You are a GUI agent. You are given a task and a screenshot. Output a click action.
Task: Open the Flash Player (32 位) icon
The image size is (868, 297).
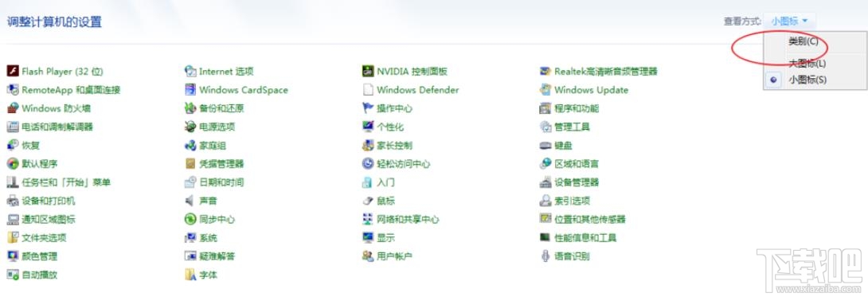click(13, 72)
